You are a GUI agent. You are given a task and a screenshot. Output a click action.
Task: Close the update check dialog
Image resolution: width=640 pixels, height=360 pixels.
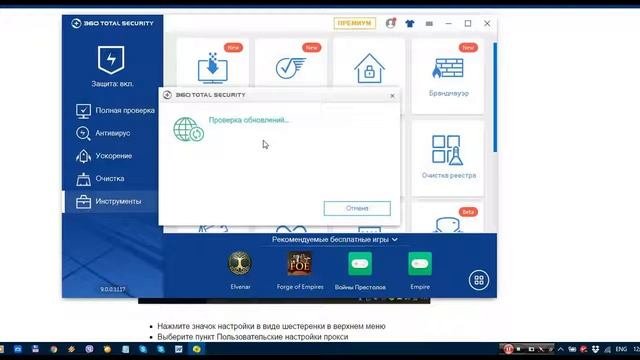(x=392, y=96)
